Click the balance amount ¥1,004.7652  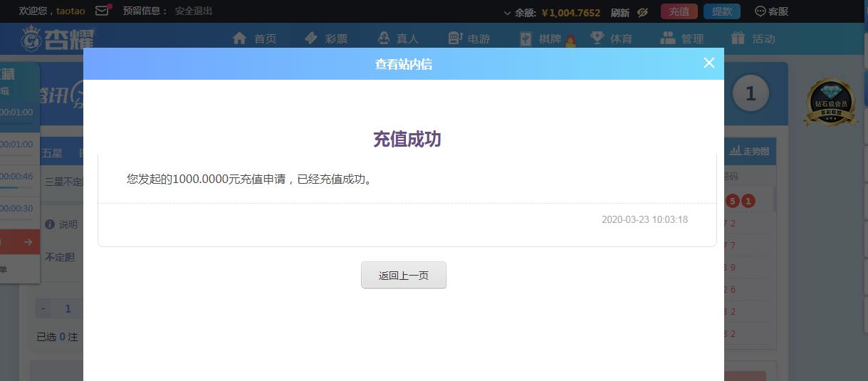[x=570, y=12]
